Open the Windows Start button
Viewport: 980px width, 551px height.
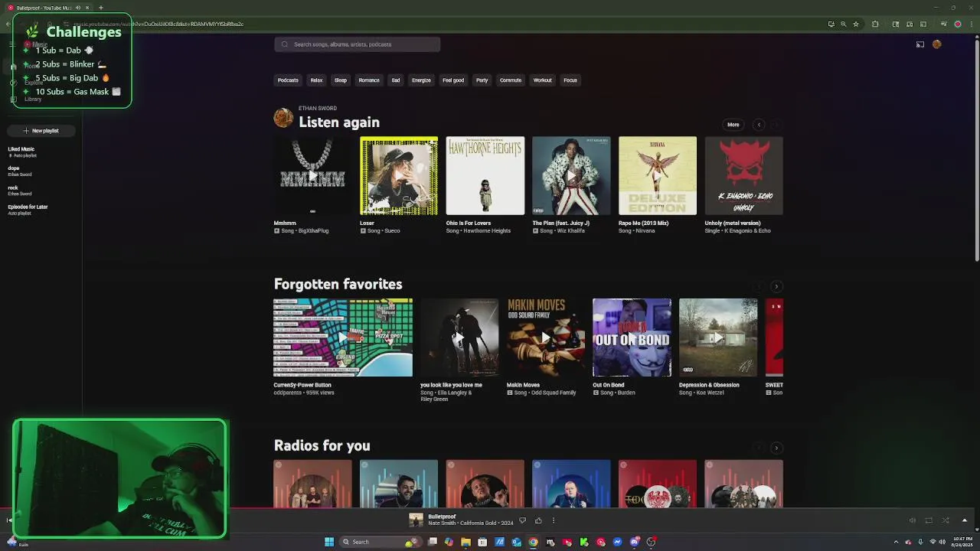point(329,542)
